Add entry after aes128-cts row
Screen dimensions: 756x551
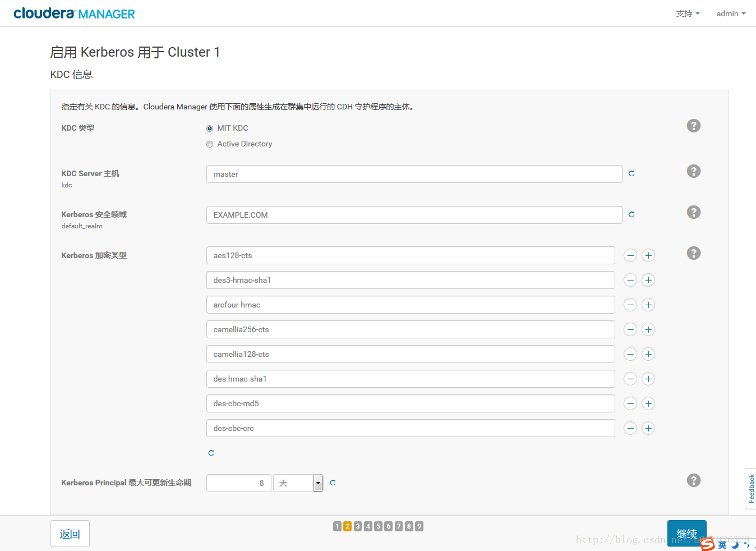648,255
